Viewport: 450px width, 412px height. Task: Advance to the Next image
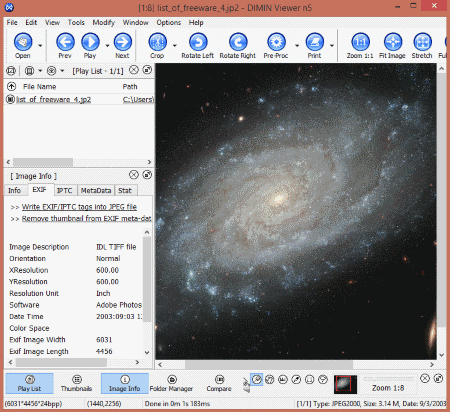click(123, 42)
